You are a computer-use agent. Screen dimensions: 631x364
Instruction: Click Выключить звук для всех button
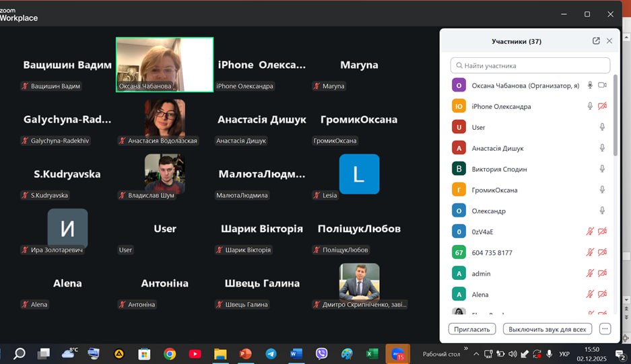coord(547,329)
